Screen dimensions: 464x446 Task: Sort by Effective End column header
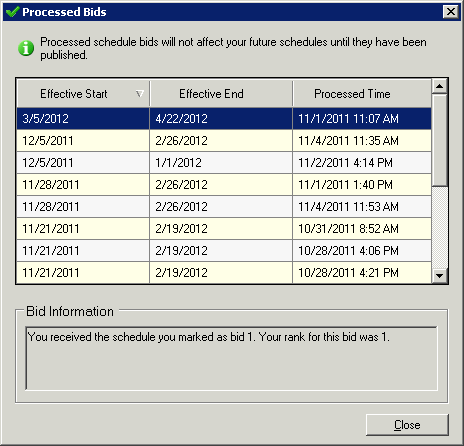pyautogui.click(x=221, y=94)
